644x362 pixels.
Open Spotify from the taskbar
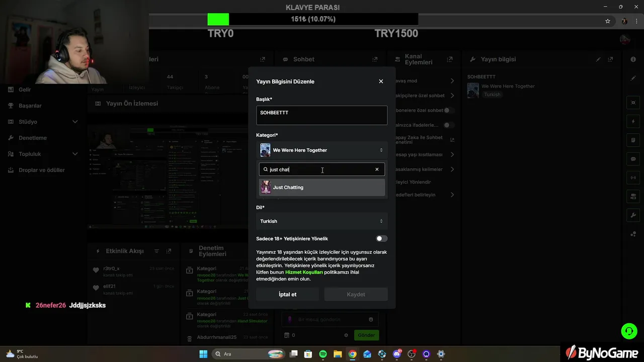tap(323, 354)
